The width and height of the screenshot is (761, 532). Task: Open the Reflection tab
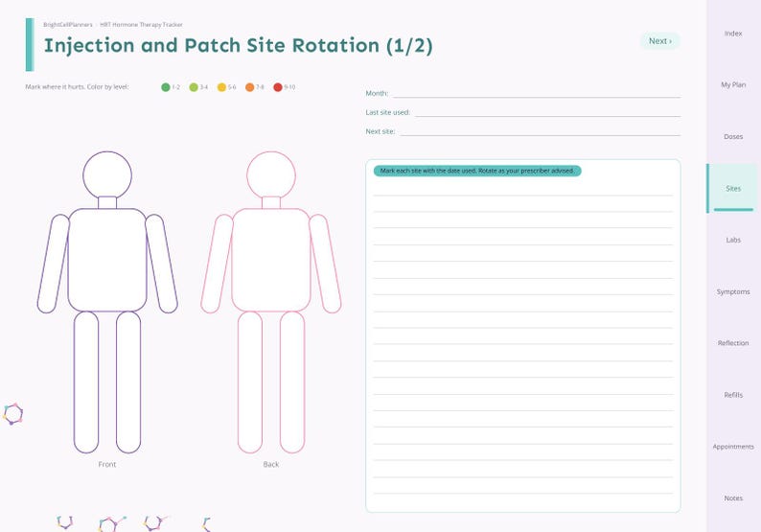[x=733, y=343]
